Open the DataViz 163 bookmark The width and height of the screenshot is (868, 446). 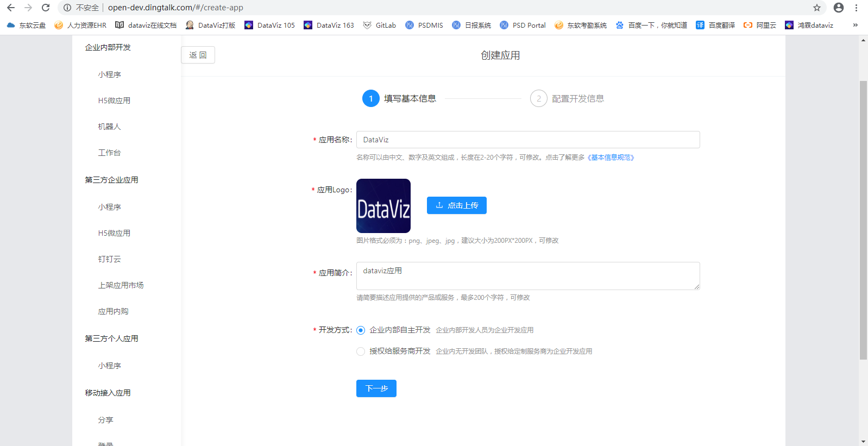pyautogui.click(x=329, y=25)
